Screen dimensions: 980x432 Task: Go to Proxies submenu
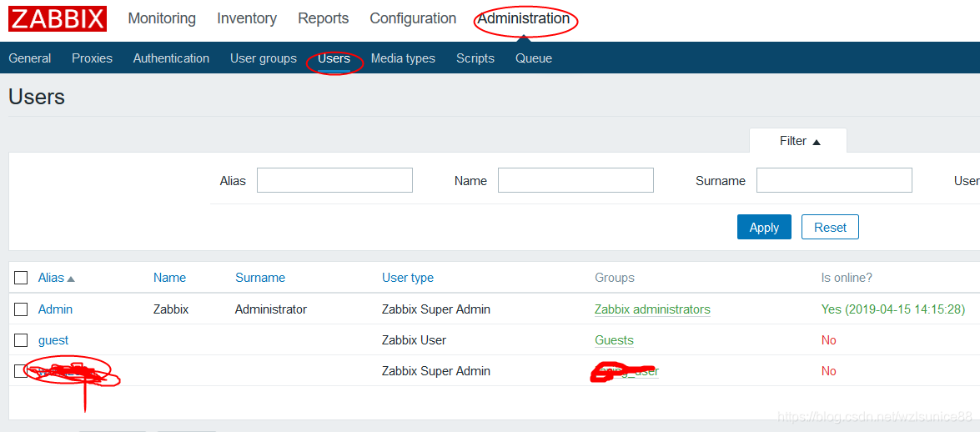tap(92, 58)
